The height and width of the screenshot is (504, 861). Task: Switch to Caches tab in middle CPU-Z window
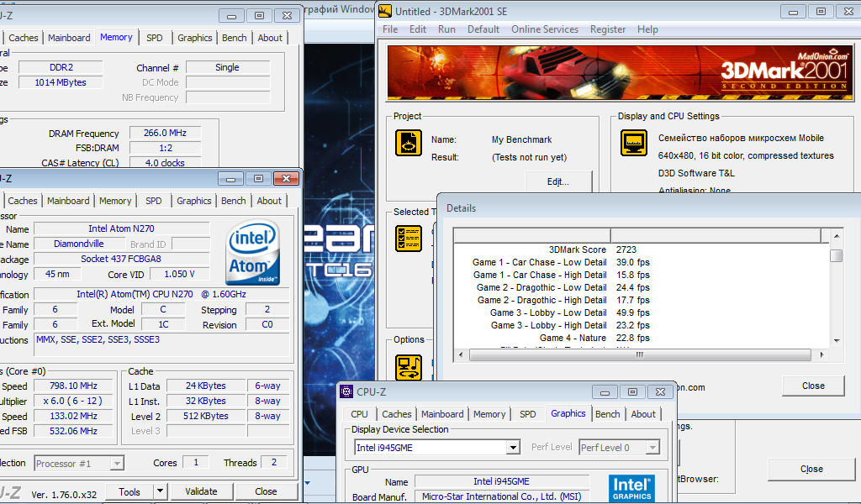[23, 201]
